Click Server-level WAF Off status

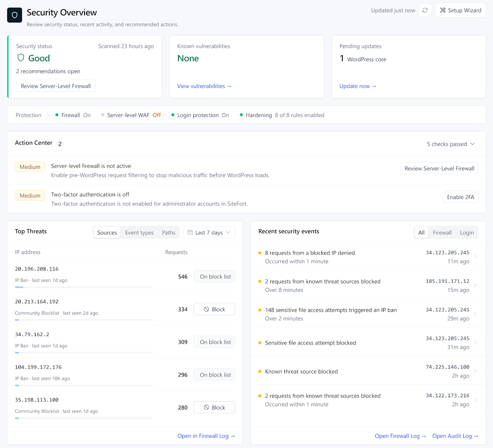coord(131,115)
